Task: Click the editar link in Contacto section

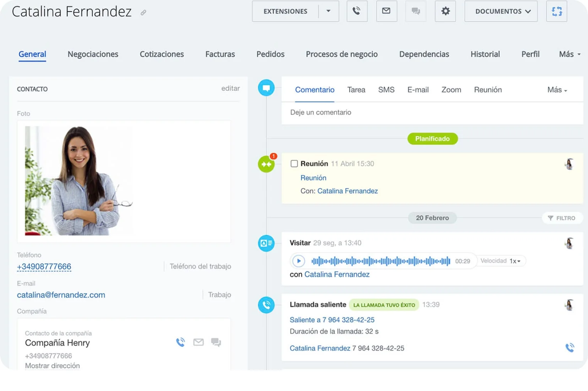Action: pos(230,88)
